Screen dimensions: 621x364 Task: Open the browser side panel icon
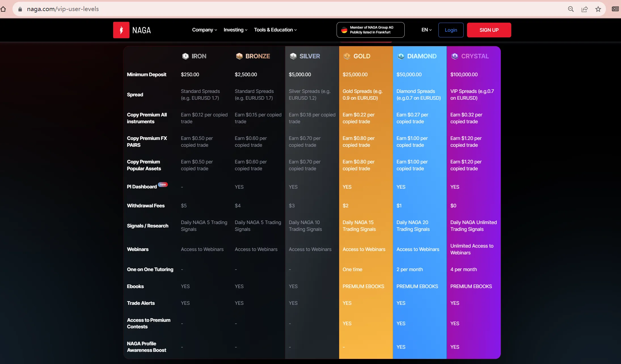[615, 9]
